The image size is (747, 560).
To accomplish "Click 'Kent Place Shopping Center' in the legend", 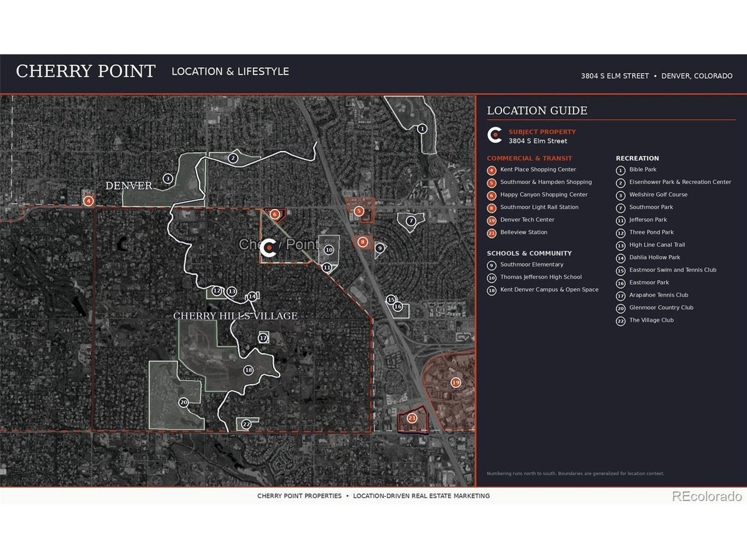I will coord(538,170).
